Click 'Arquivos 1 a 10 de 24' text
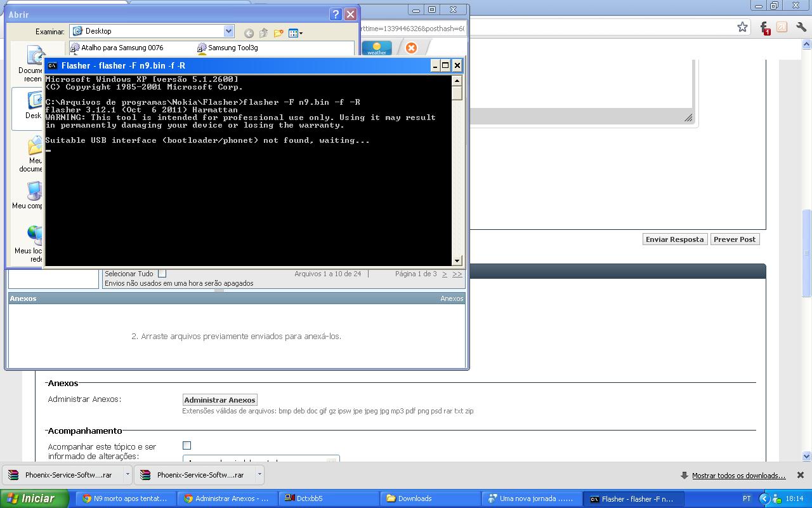The height and width of the screenshot is (508, 812). point(327,274)
